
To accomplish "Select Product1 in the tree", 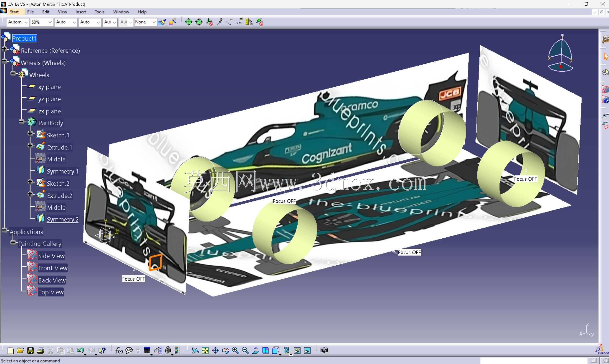I will (24, 38).
